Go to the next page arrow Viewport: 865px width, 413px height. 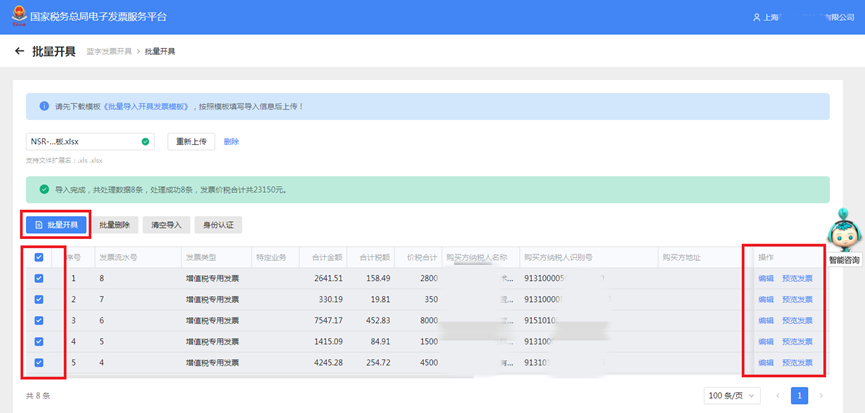point(821,395)
